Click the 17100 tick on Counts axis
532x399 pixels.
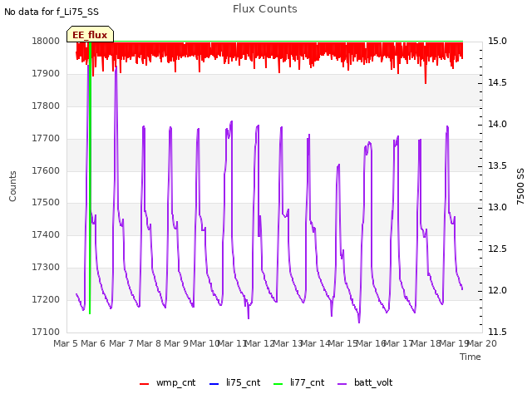(x=46, y=332)
